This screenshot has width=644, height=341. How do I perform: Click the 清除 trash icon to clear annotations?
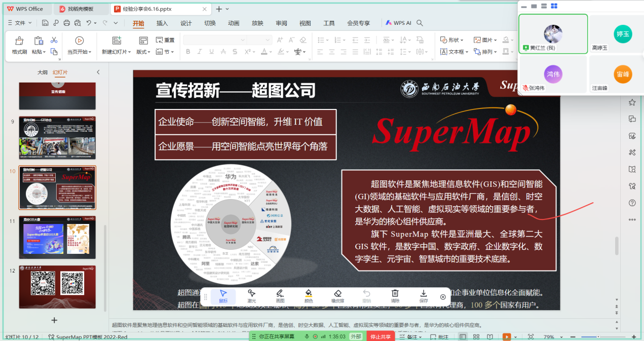[395, 296]
